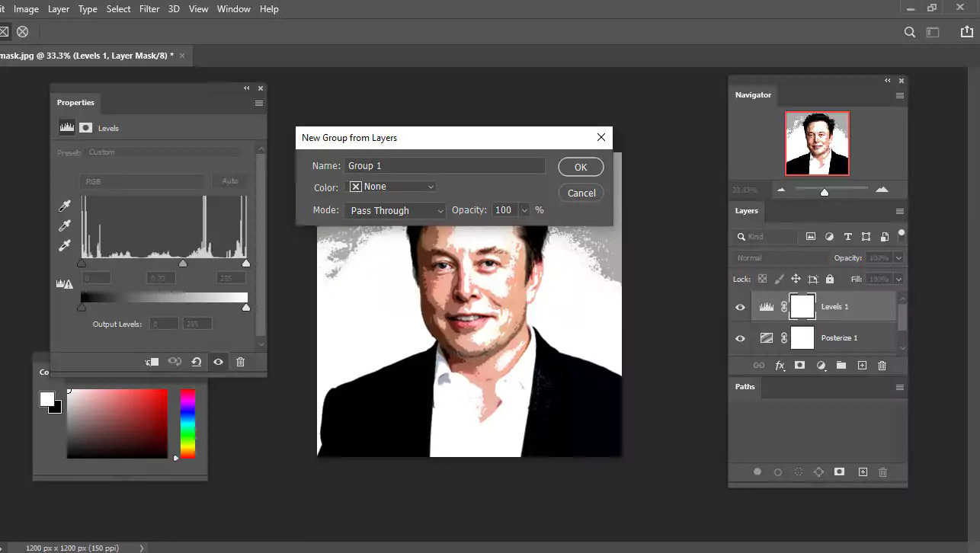Open the Navigator panel menu
This screenshot has width=980, height=553.
coord(900,95)
